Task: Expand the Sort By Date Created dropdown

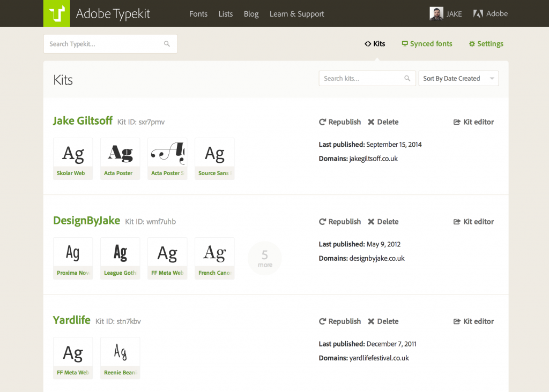Action: (x=458, y=78)
